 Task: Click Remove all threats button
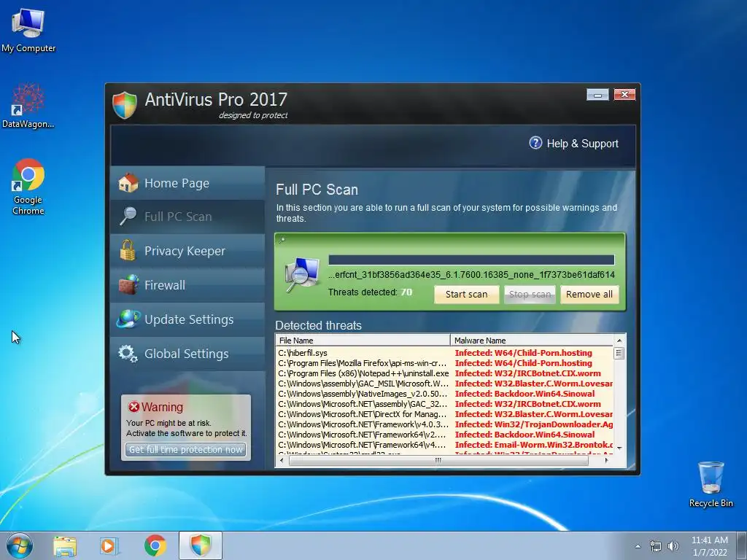click(589, 295)
